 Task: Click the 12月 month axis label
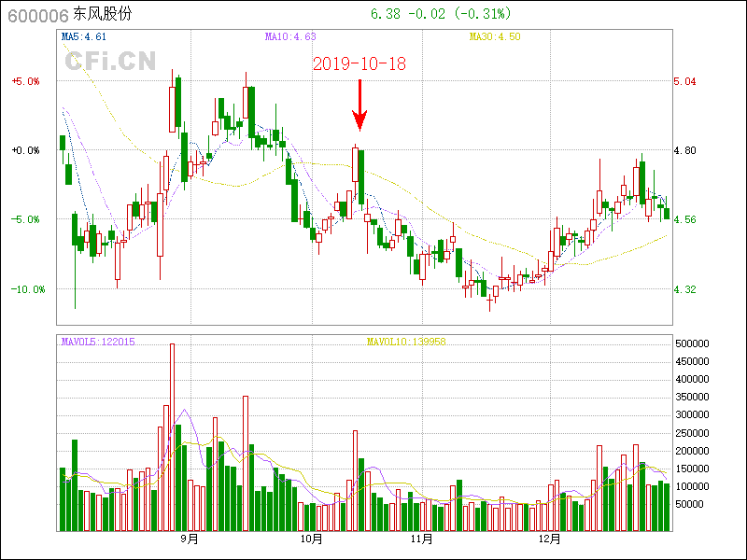coord(550,539)
